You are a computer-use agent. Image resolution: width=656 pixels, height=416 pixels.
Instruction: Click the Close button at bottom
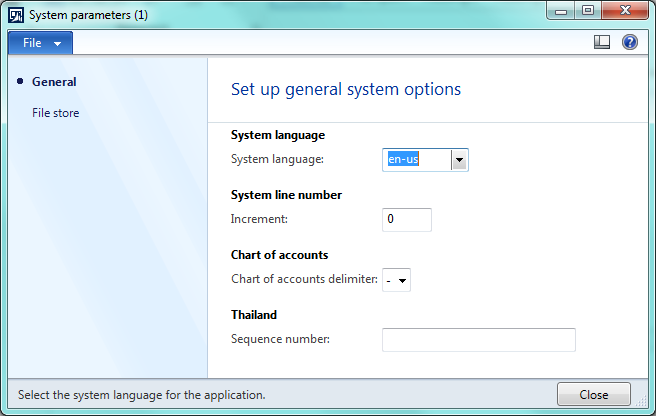pos(594,394)
